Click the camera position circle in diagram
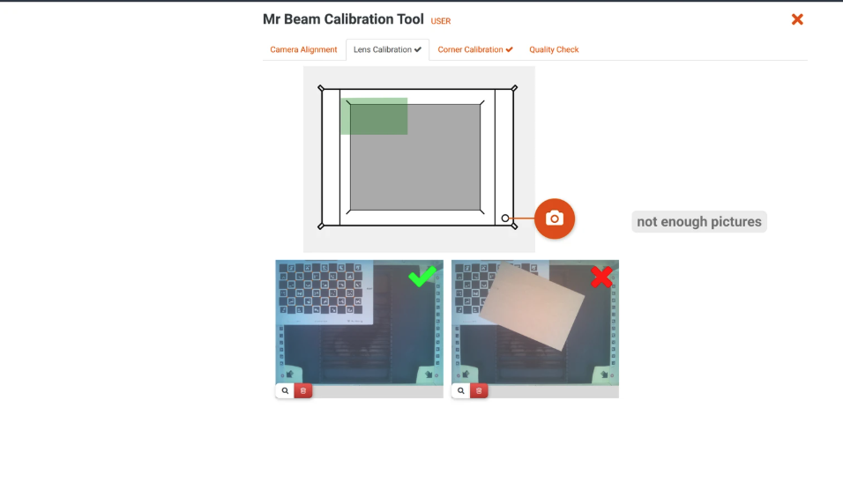 click(505, 219)
